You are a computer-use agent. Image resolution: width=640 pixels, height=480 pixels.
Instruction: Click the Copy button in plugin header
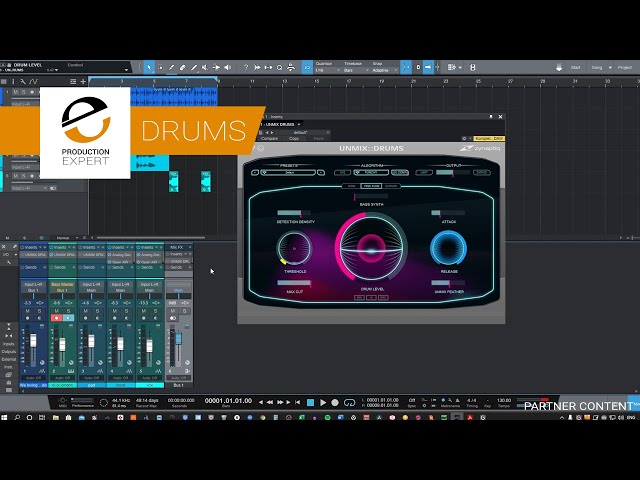click(x=294, y=139)
